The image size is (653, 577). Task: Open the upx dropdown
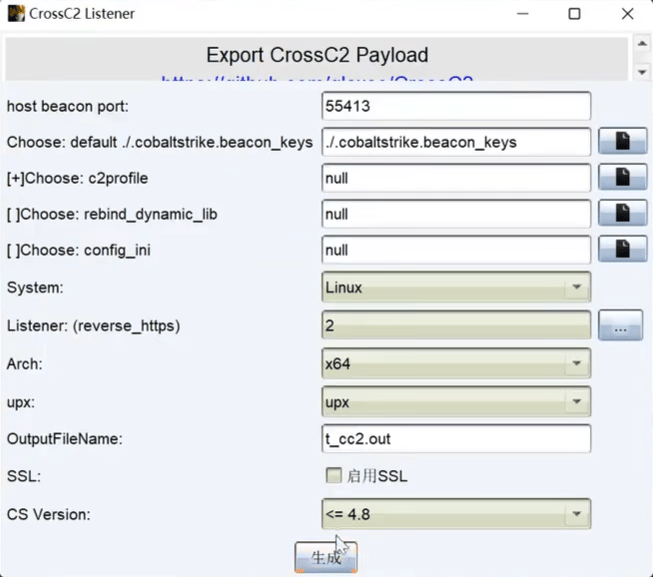click(x=456, y=401)
